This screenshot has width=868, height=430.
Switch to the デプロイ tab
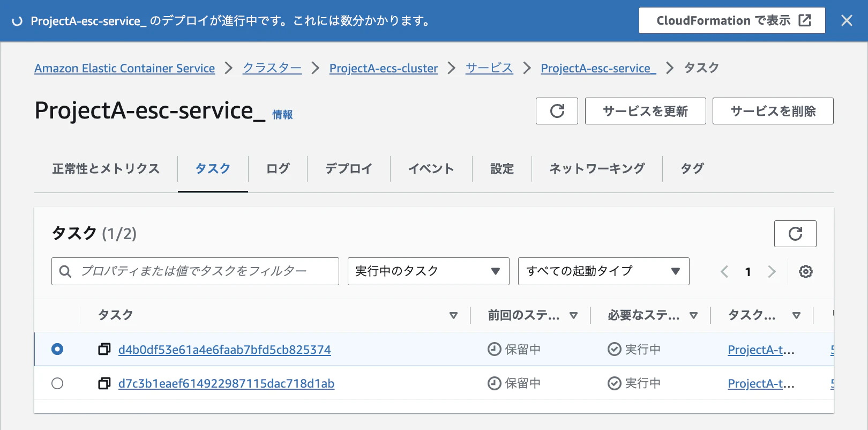348,169
